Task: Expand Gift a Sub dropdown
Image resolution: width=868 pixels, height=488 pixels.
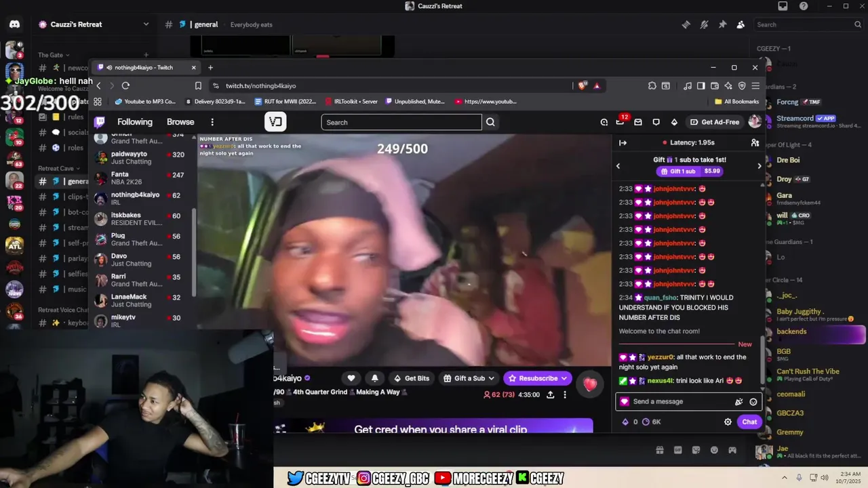Action: click(469, 378)
